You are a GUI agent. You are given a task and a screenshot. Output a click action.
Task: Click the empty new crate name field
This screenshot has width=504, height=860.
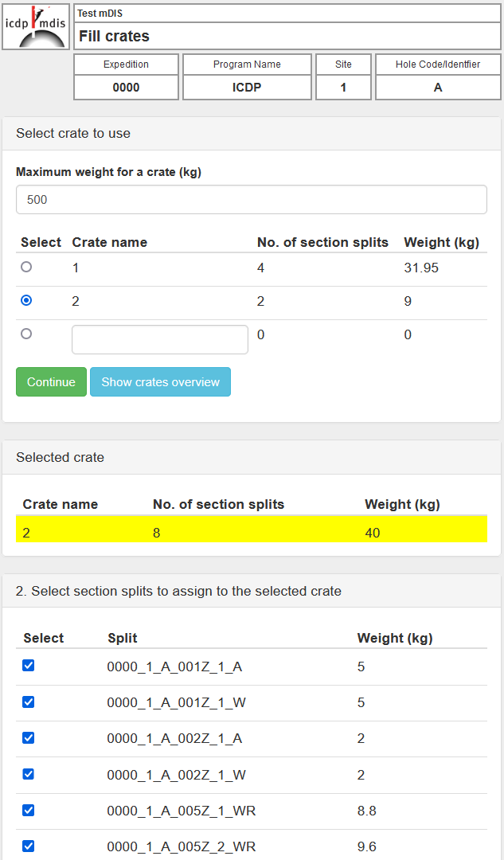coord(159,339)
